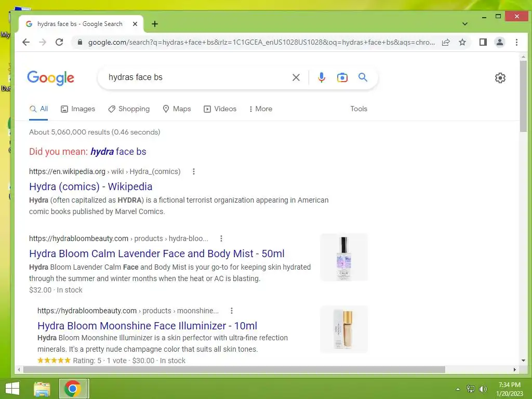532x399 pixels.
Task: Click the scroll down arrow
Action: (x=523, y=361)
